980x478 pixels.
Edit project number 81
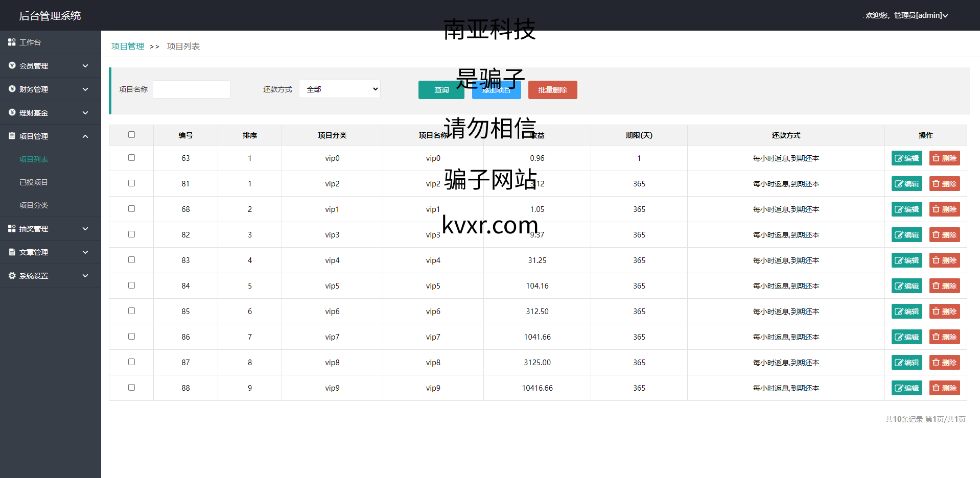coord(906,184)
